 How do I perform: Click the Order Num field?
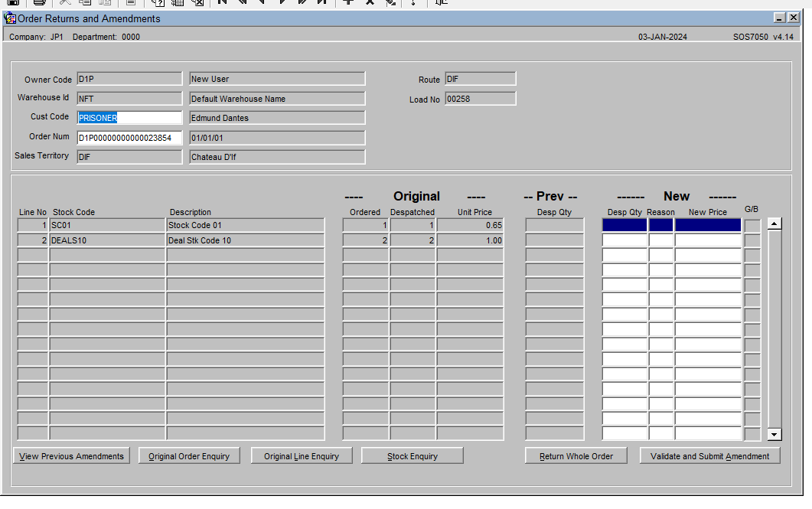point(129,138)
